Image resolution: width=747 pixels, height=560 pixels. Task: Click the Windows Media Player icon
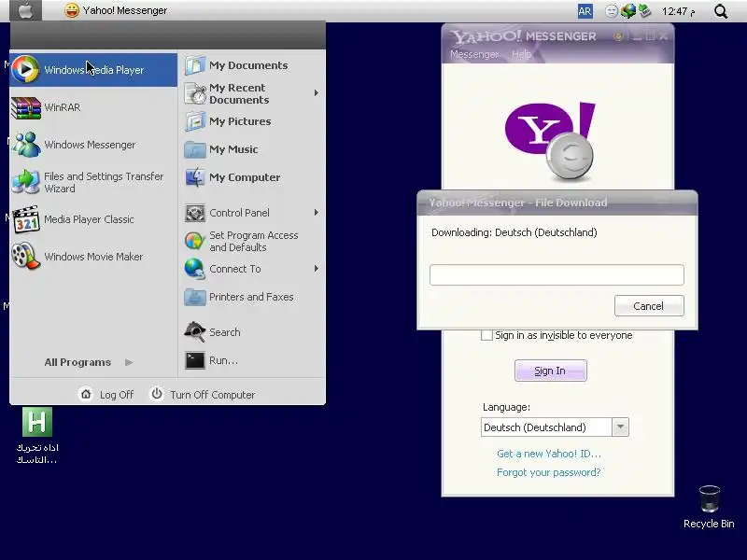[x=25, y=69]
